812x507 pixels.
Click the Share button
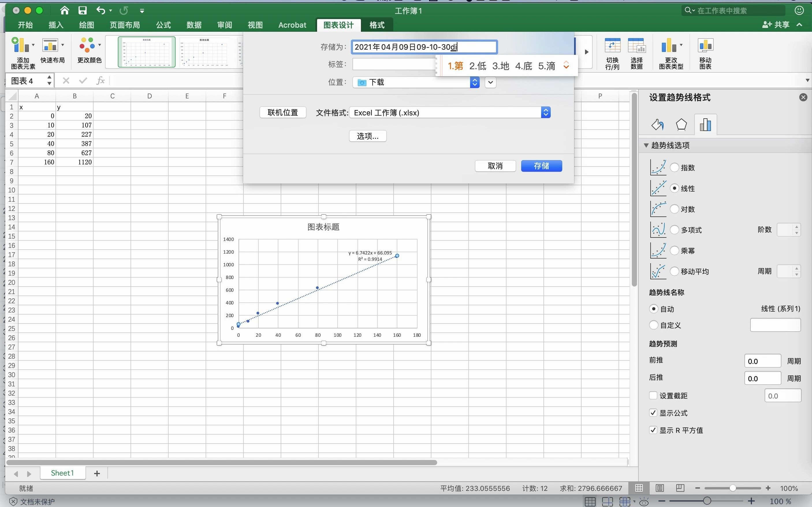(776, 25)
